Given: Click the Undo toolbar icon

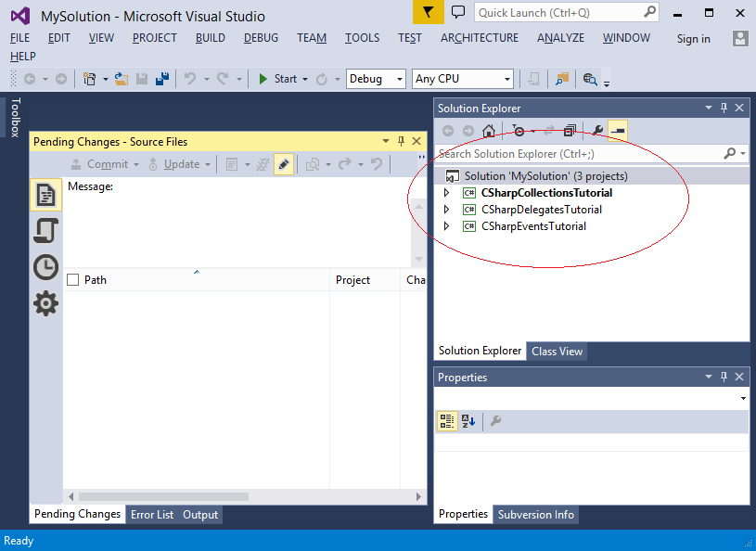Looking at the screenshot, I should 190,79.
